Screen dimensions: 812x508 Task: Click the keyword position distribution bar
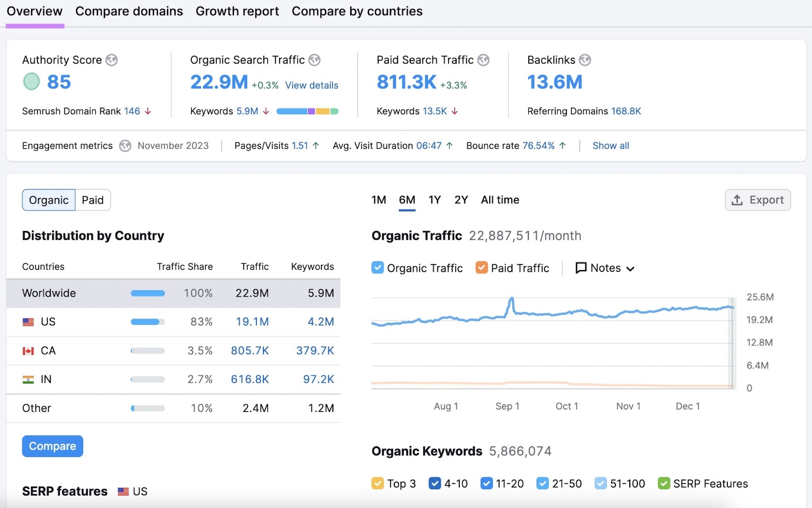[307, 111]
